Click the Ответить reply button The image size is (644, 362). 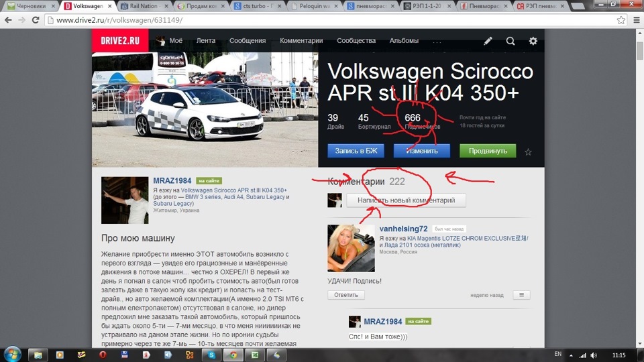tap(346, 295)
